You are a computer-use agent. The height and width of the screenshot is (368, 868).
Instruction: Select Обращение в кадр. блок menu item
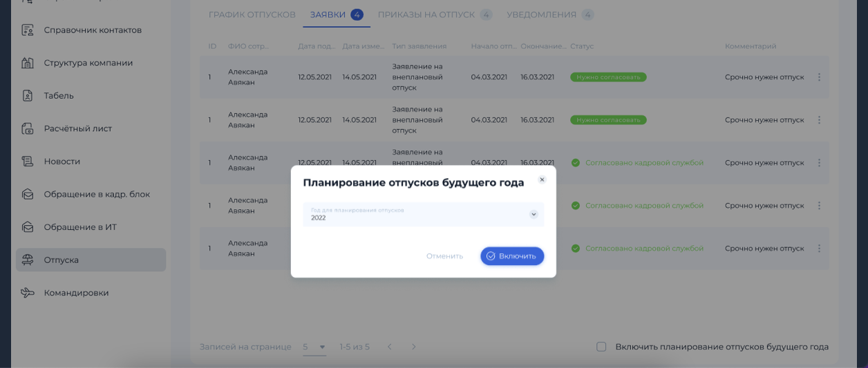pyautogui.click(x=97, y=194)
